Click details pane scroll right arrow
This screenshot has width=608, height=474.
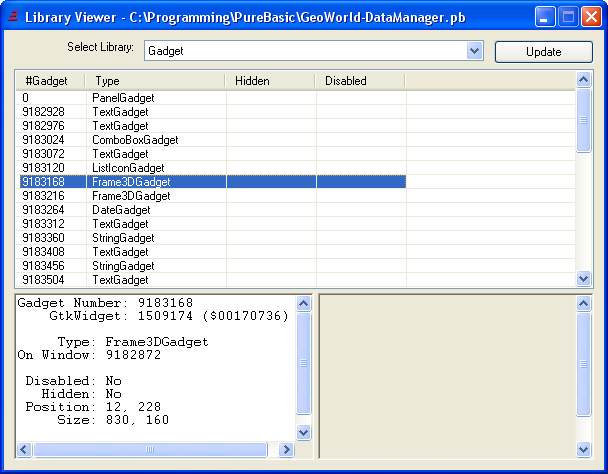[286, 449]
